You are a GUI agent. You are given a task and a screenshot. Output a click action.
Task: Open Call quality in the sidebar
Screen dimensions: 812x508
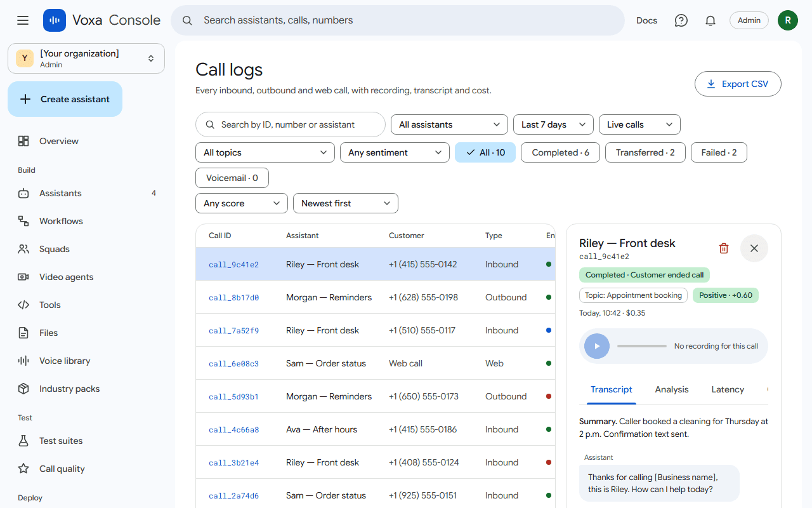(x=88, y=469)
